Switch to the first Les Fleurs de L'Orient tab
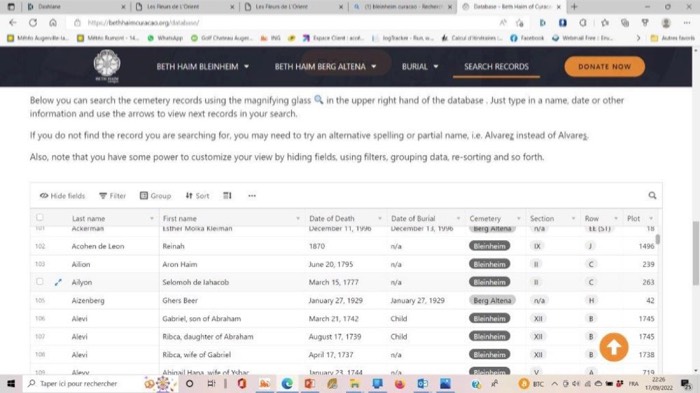Screen dimensions: 700x393 (184, 7)
